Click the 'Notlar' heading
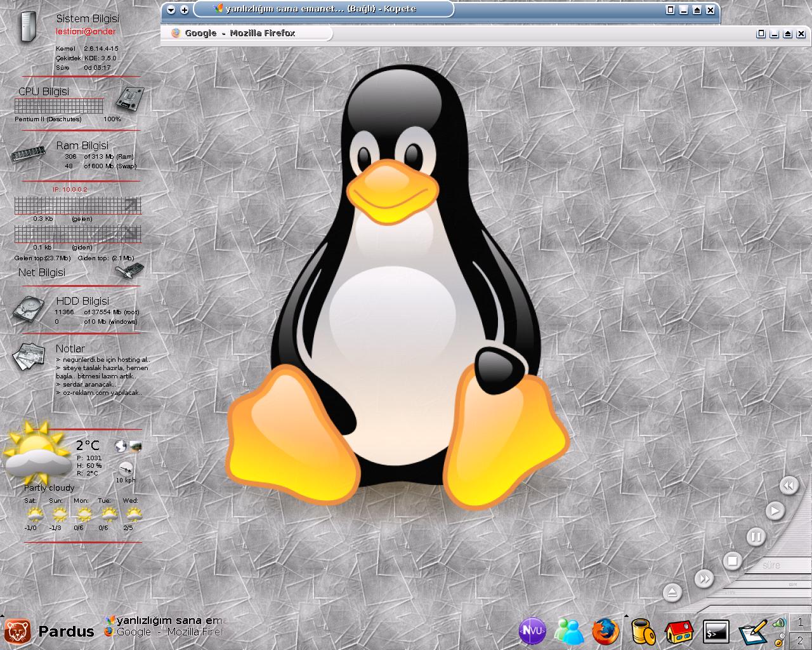Image resolution: width=812 pixels, height=650 pixels. click(70, 348)
